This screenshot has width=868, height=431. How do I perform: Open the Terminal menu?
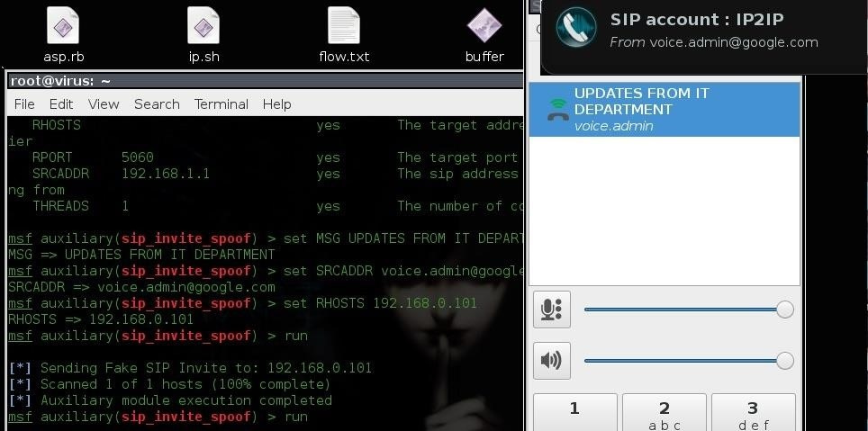click(x=221, y=104)
